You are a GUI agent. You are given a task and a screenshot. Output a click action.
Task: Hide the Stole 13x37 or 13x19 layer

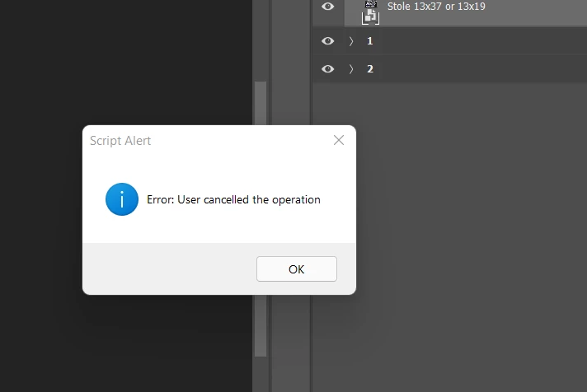pyautogui.click(x=327, y=7)
